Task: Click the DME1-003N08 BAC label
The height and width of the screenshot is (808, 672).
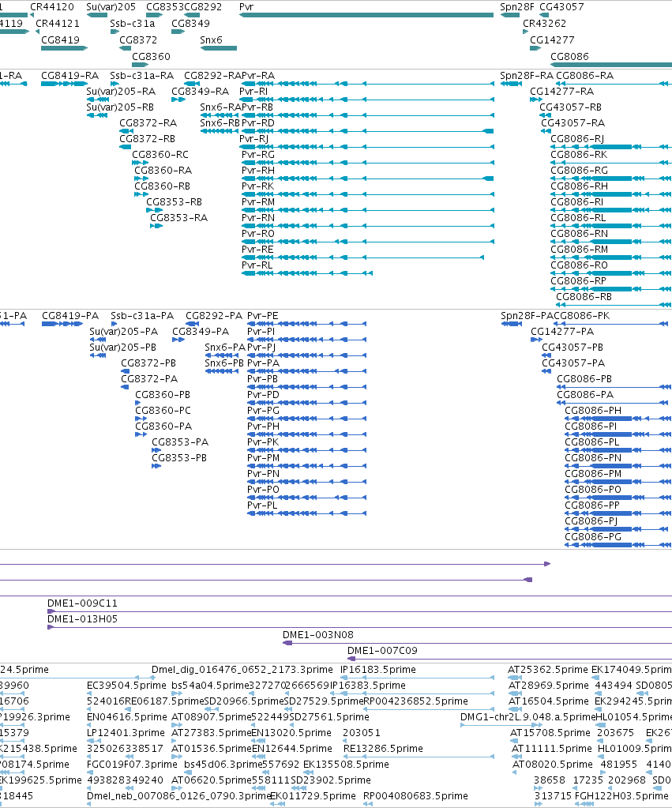Action: (318, 635)
